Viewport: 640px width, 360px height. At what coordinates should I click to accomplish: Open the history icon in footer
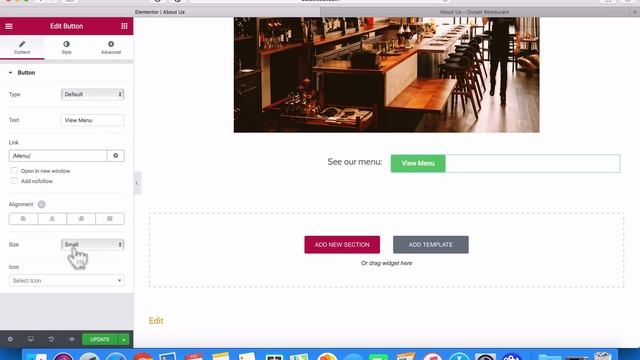pos(51,339)
